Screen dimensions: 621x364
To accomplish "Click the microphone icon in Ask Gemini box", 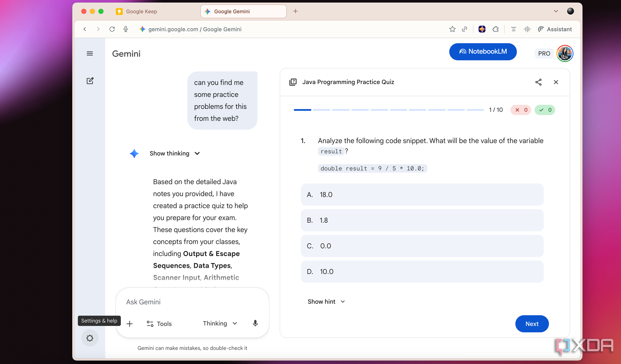I will pyautogui.click(x=255, y=323).
